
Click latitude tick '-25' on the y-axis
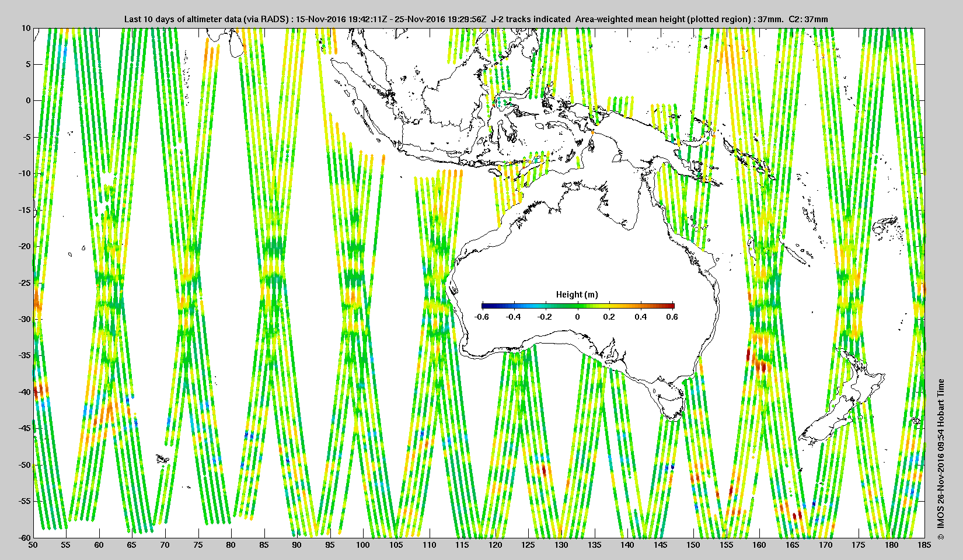(24, 283)
